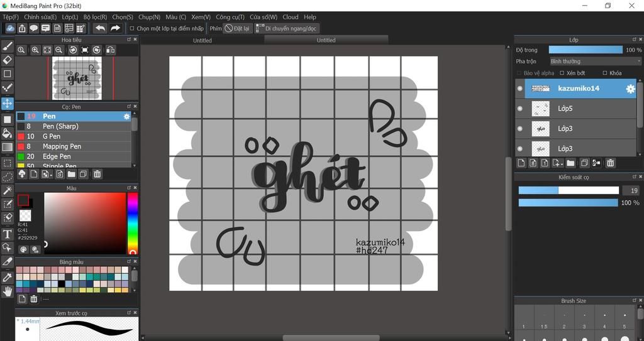Add a layer folder in layer panel
Image resolution: width=644 pixels, height=341 pixels.
(570, 163)
